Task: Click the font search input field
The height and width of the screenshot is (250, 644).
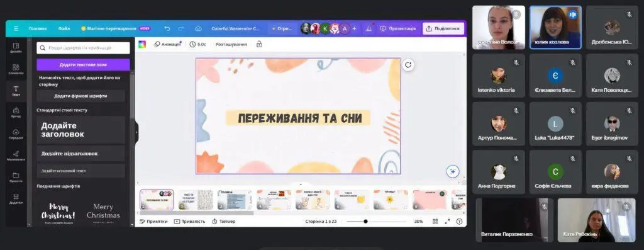Action: (x=83, y=48)
